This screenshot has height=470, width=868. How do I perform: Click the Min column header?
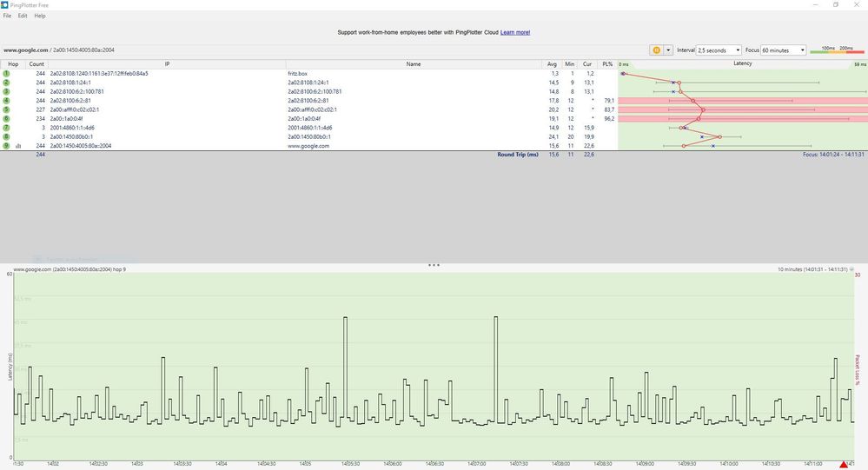(570, 64)
